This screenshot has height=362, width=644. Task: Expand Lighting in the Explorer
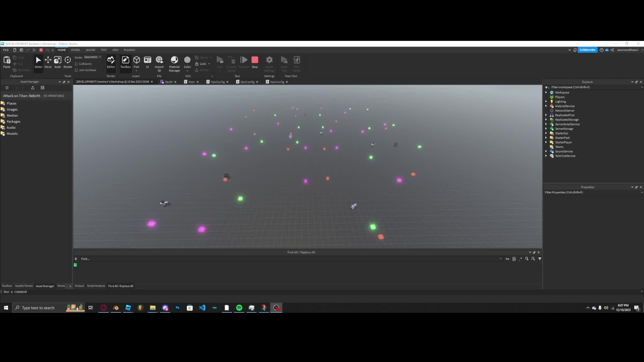(x=547, y=102)
